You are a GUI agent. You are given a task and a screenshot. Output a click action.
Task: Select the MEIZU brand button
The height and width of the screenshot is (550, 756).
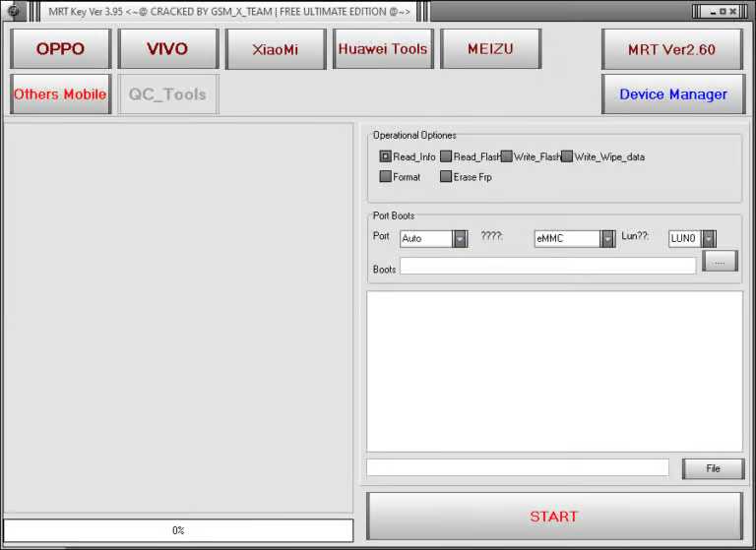[490, 49]
